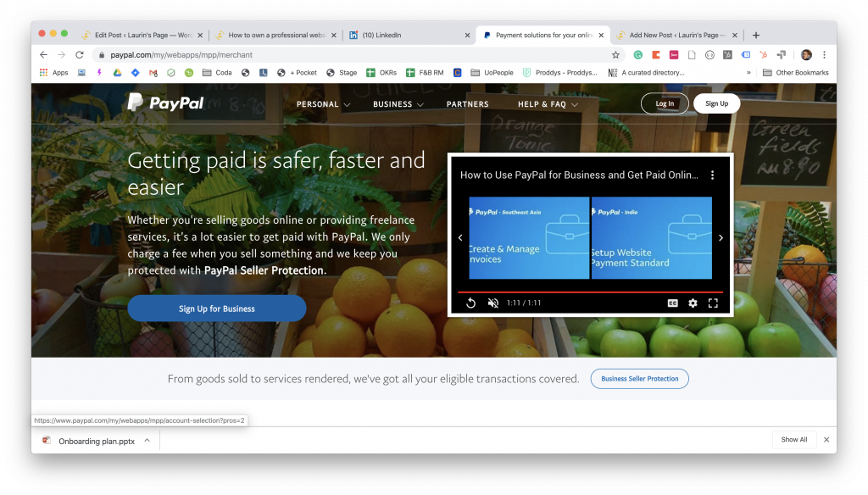Click the PayPal logo in the header
The image size is (868, 495).
[x=165, y=103]
